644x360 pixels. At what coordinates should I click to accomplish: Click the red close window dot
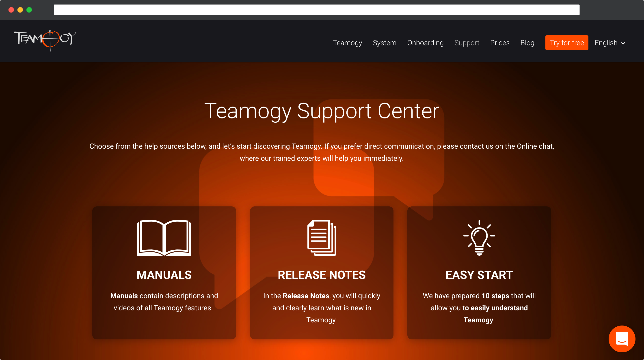[x=11, y=10]
